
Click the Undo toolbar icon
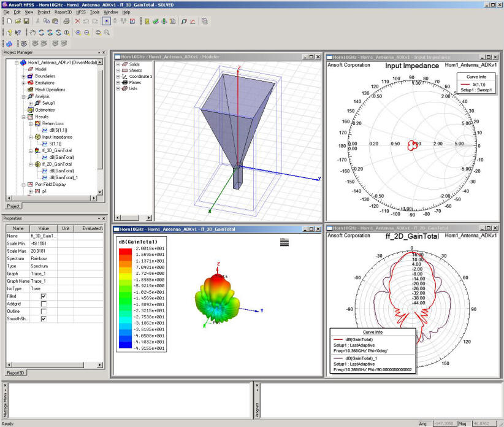(86, 21)
